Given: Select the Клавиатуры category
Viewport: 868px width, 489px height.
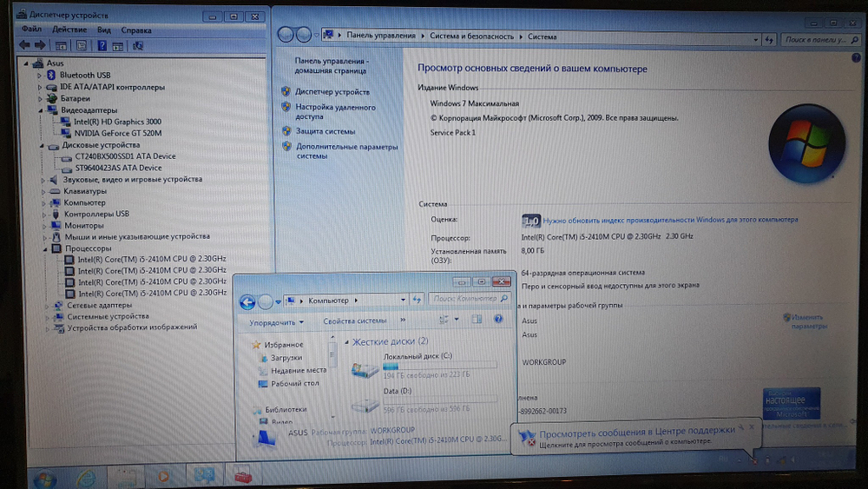Looking at the screenshot, I should point(85,191).
